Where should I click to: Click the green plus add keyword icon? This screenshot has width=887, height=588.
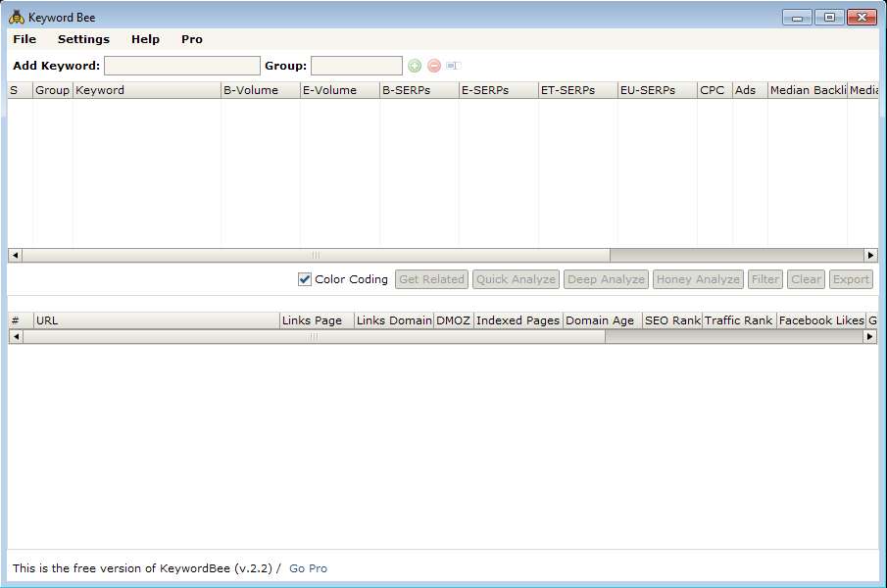[415, 66]
